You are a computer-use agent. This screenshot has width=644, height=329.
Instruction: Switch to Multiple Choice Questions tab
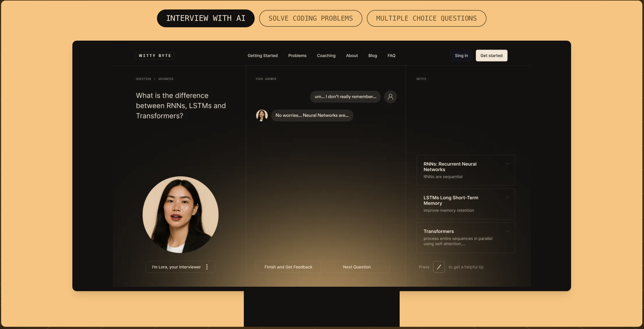426,18
